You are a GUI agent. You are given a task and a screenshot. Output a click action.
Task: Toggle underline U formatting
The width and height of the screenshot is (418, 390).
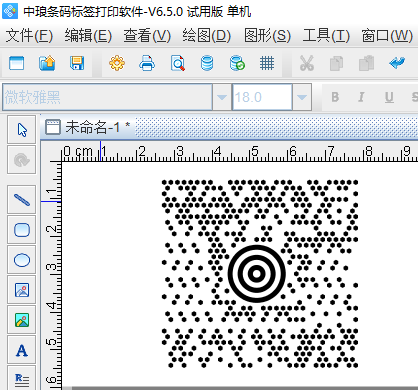(x=389, y=97)
